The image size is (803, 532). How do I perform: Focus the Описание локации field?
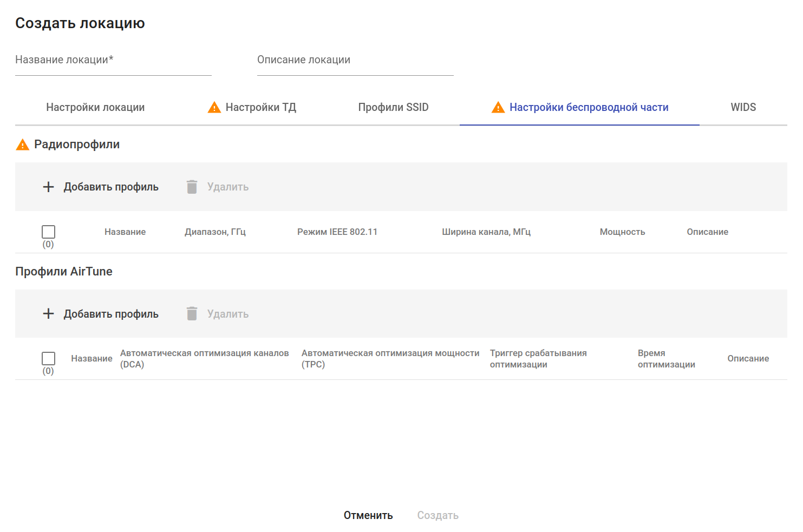[x=355, y=61]
